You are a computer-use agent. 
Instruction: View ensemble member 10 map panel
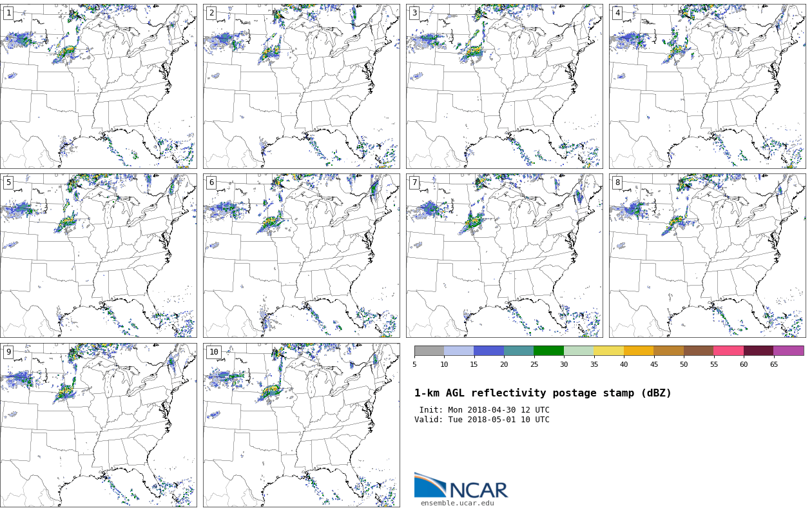pos(301,425)
